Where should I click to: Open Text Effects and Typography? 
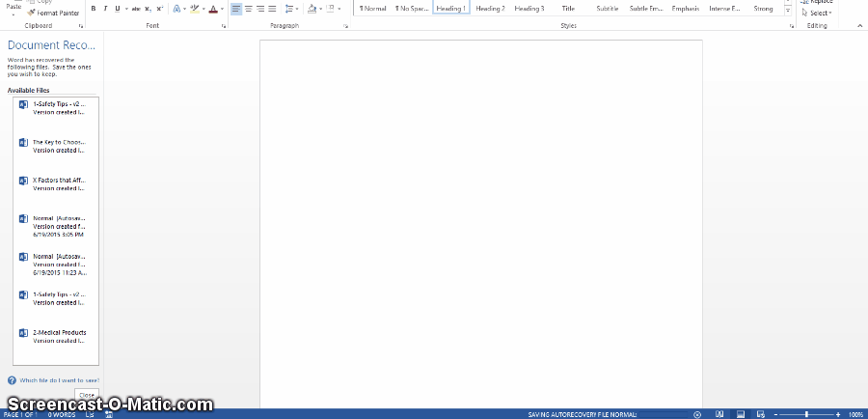point(176,9)
